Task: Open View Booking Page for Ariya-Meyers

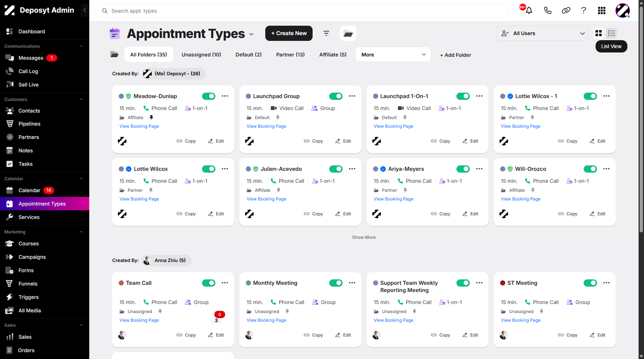Action: 394,199
